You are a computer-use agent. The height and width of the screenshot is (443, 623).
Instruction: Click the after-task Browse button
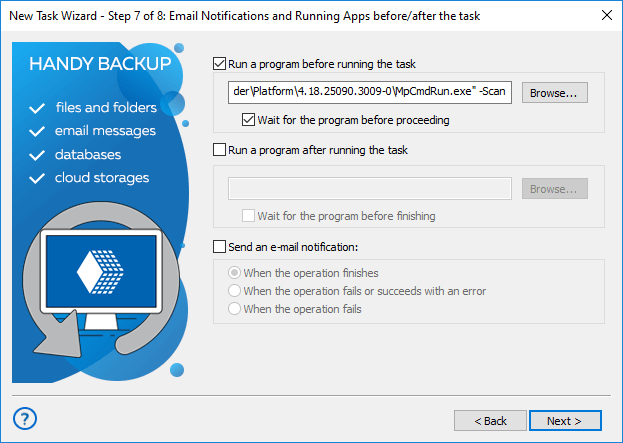(554, 189)
